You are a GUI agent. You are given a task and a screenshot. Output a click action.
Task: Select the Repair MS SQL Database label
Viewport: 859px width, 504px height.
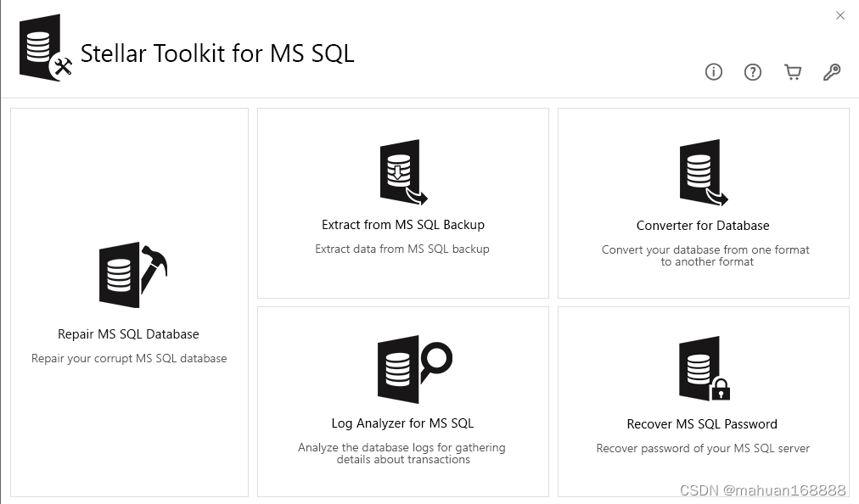(x=128, y=333)
